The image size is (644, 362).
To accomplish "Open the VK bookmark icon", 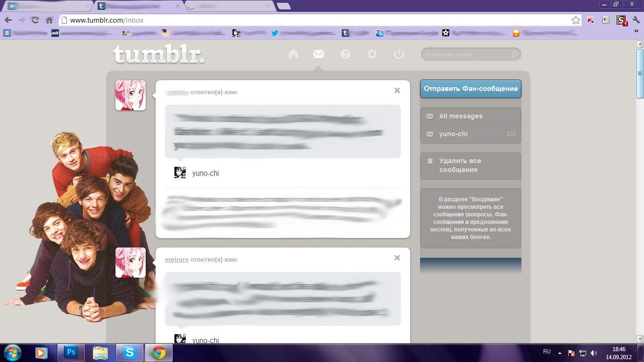I will click(x=7, y=33).
